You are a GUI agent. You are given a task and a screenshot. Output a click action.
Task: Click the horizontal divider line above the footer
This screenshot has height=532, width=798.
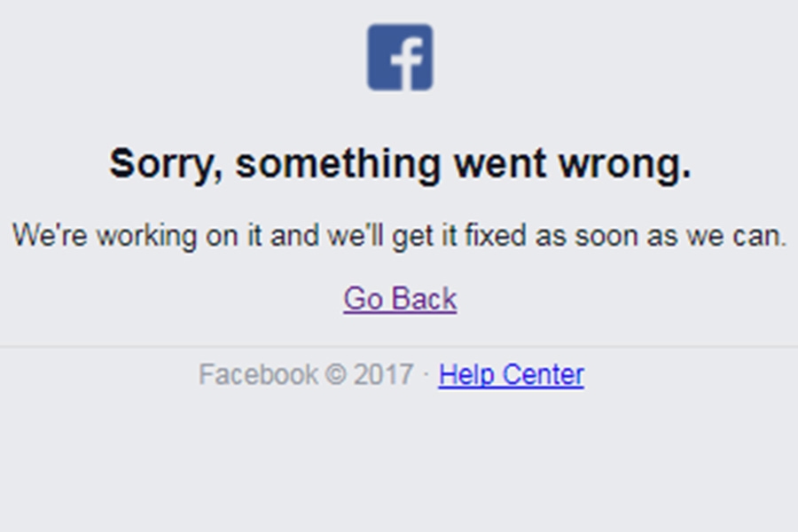(399, 348)
